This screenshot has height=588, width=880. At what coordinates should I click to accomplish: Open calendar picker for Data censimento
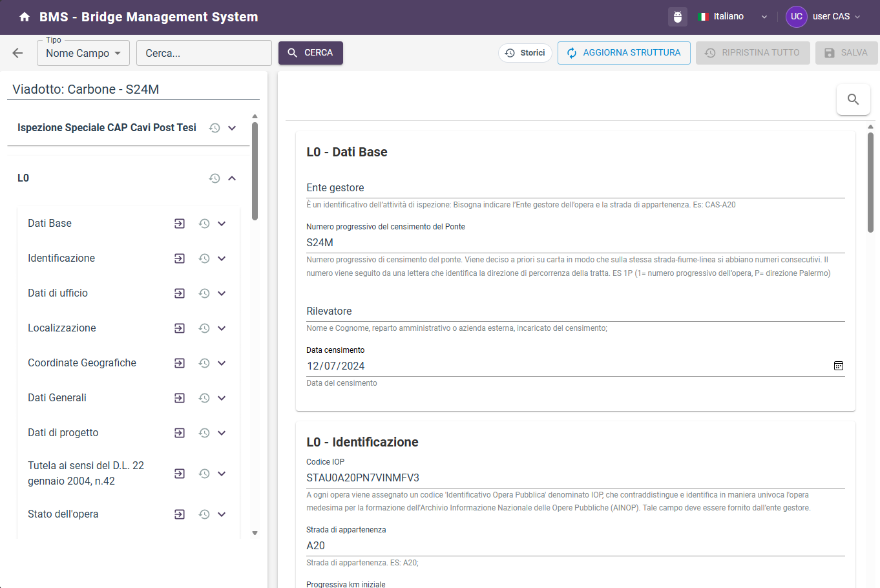point(838,366)
